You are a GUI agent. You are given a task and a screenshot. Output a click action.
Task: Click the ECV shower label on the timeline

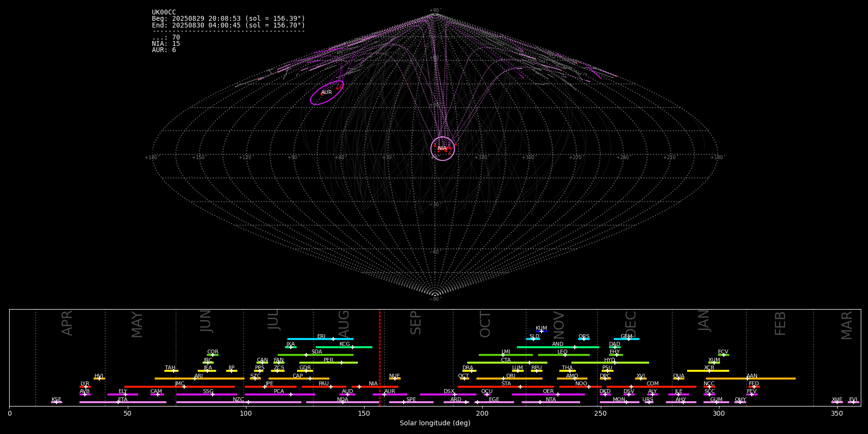(723, 352)
